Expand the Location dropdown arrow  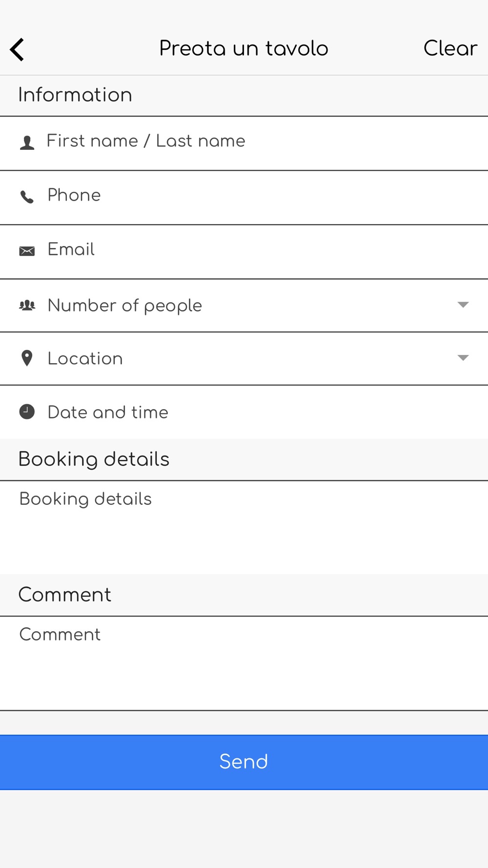[x=463, y=358]
